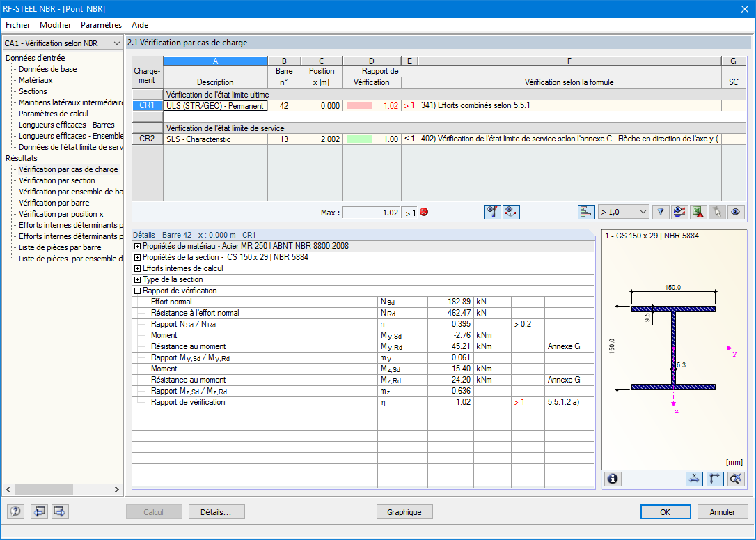This screenshot has height=540, width=756.
Task: Click the disabled Calcul button
Action: click(x=154, y=512)
